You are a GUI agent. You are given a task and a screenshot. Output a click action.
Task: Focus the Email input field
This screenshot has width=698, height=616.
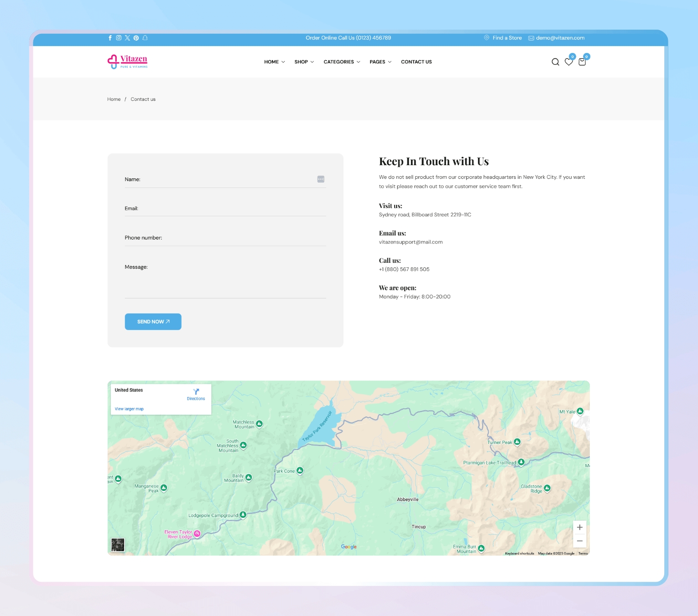pos(225,209)
